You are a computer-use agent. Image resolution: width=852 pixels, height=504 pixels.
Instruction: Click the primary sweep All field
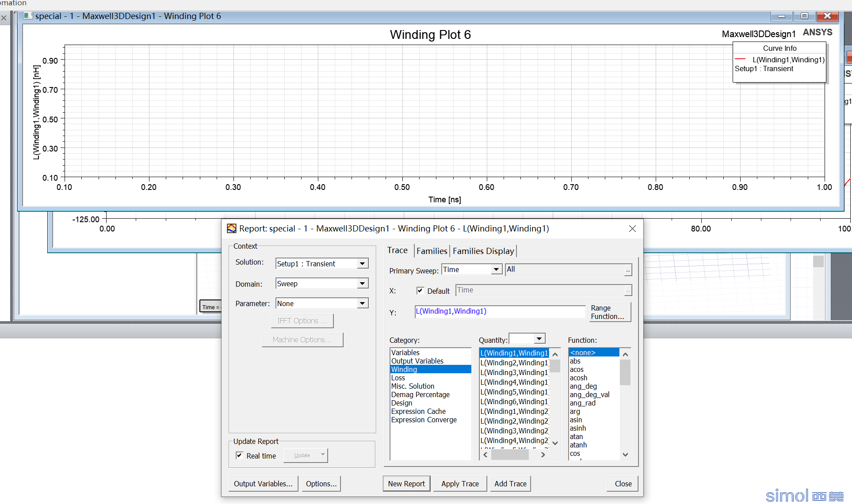pyautogui.click(x=565, y=269)
